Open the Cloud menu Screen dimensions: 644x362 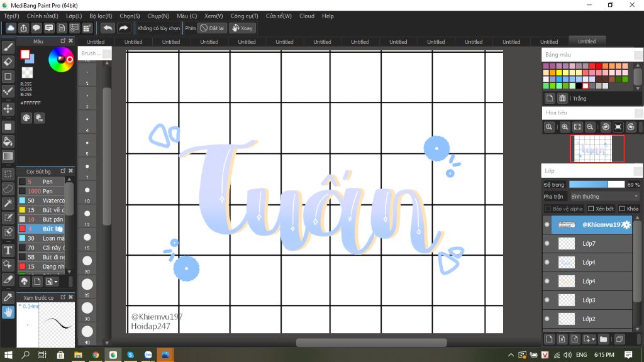click(x=307, y=16)
